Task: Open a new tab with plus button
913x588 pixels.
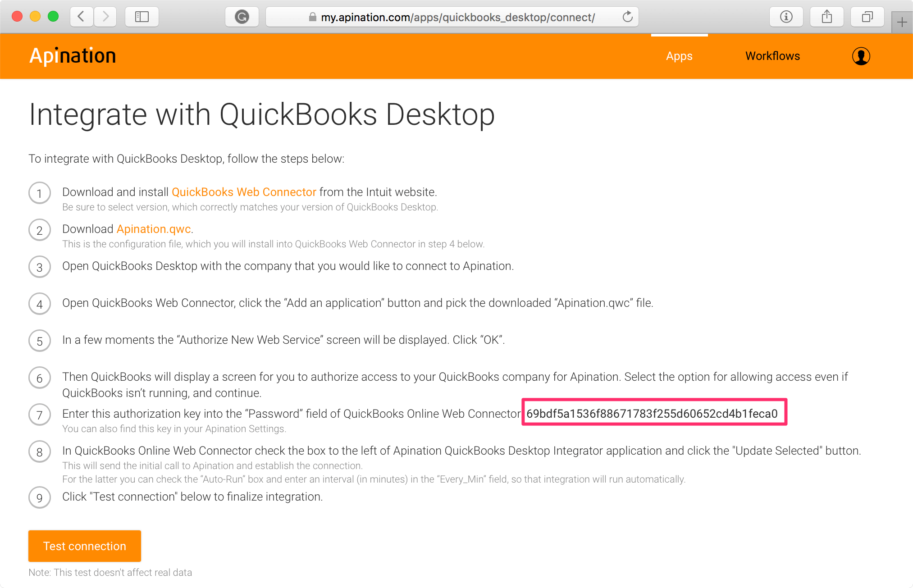Action: pyautogui.click(x=902, y=22)
